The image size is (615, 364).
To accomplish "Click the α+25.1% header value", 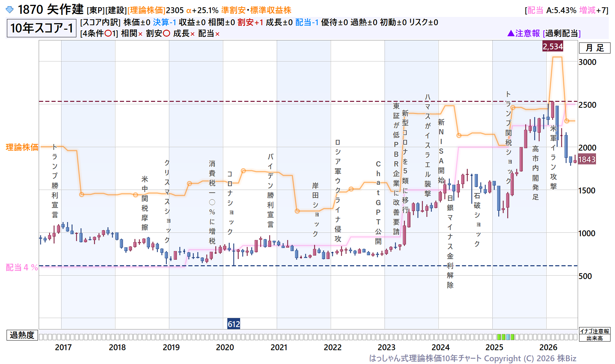I will [x=202, y=10].
